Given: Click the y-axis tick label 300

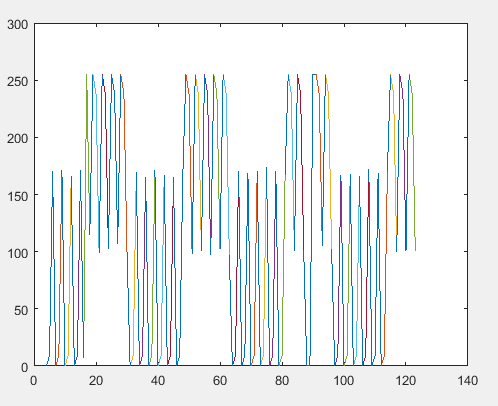Looking at the screenshot, I should 18,24.
